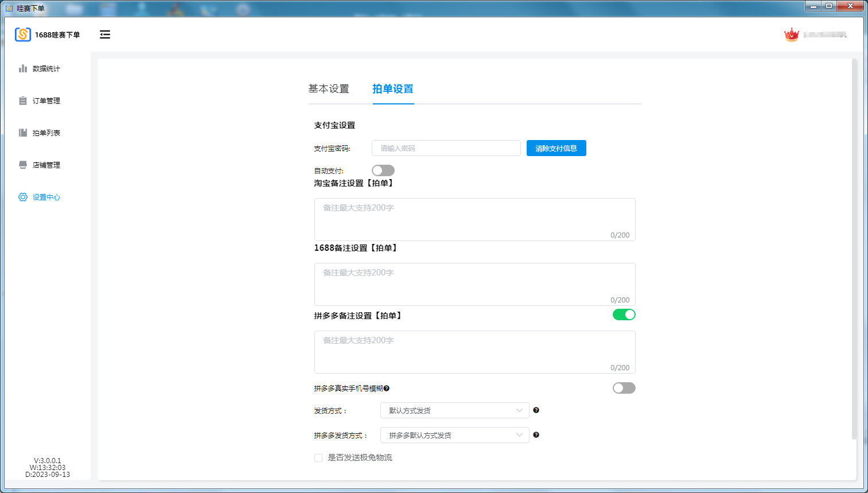Image resolution: width=868 pixels, height=493 pixels.
Task: Toggle 拼多多真实手机号模糊 switch on
Action: [x=624, y=388]
